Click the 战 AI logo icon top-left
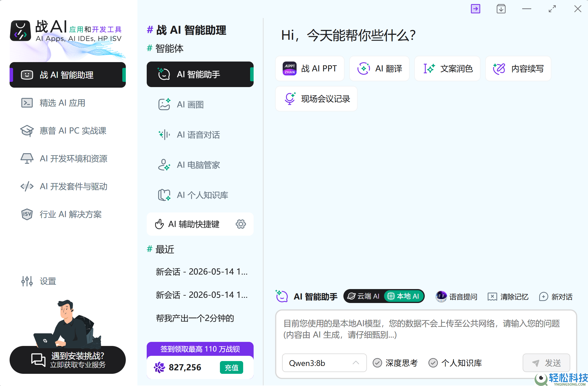 [20, 31]
